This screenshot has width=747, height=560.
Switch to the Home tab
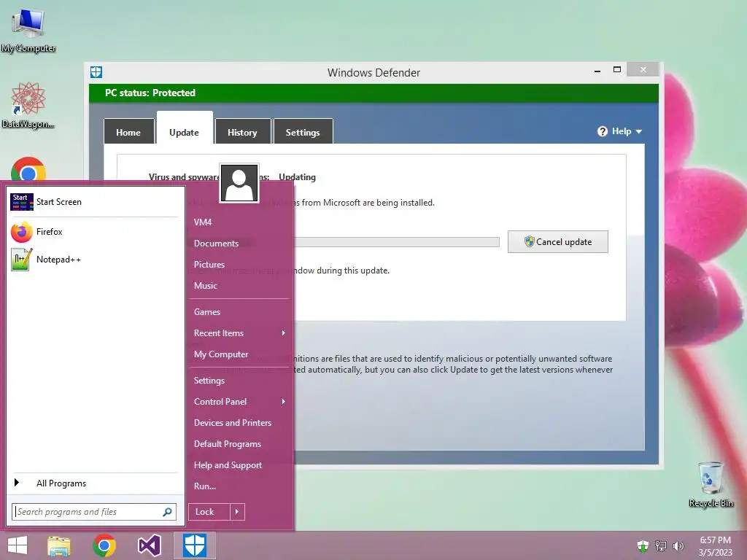128,131
